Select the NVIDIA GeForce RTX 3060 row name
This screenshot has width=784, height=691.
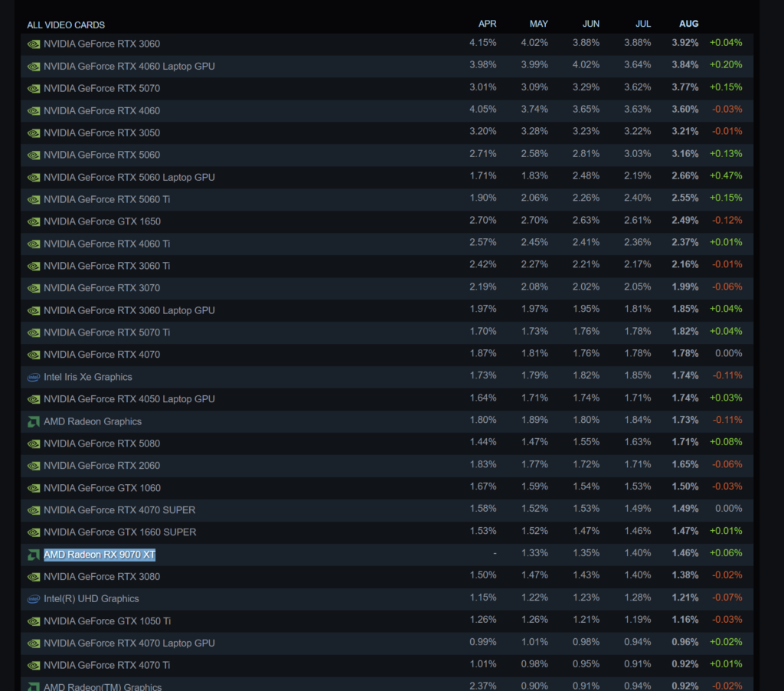coord(102,44)
